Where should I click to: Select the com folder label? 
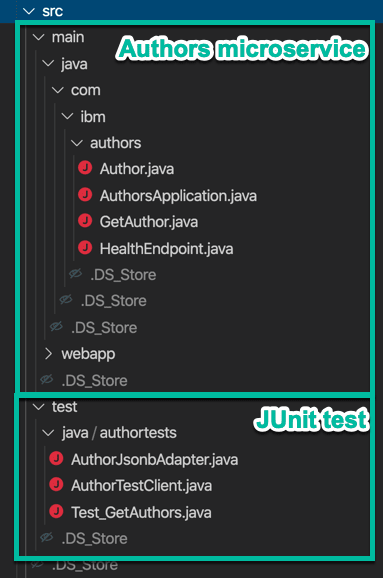(86, 90)
